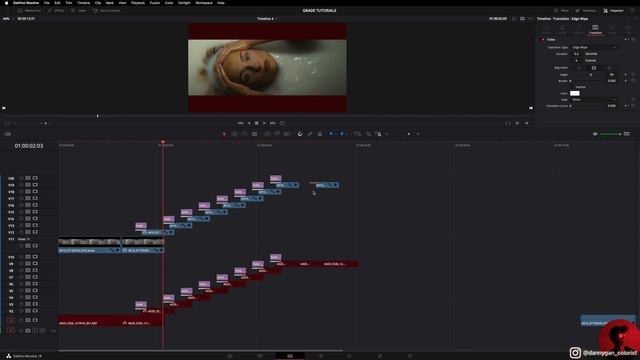The height and width of the screenshot is (360, 640).
Task: Select the Dynamic trim mode tool
Action: click(244, 134)
